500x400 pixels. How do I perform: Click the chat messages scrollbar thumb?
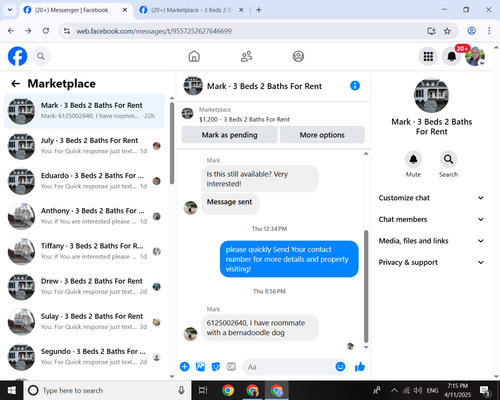[x=366, y=286]
